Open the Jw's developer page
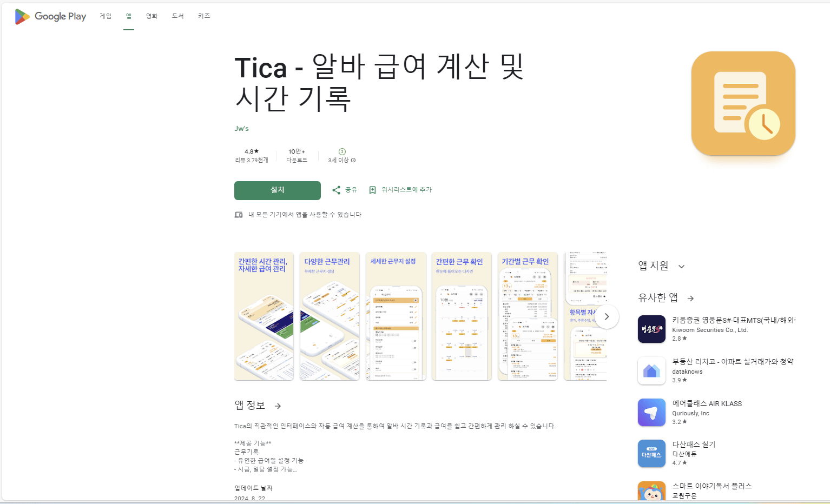This screenshot has height=504, width=830. [241, 129]
